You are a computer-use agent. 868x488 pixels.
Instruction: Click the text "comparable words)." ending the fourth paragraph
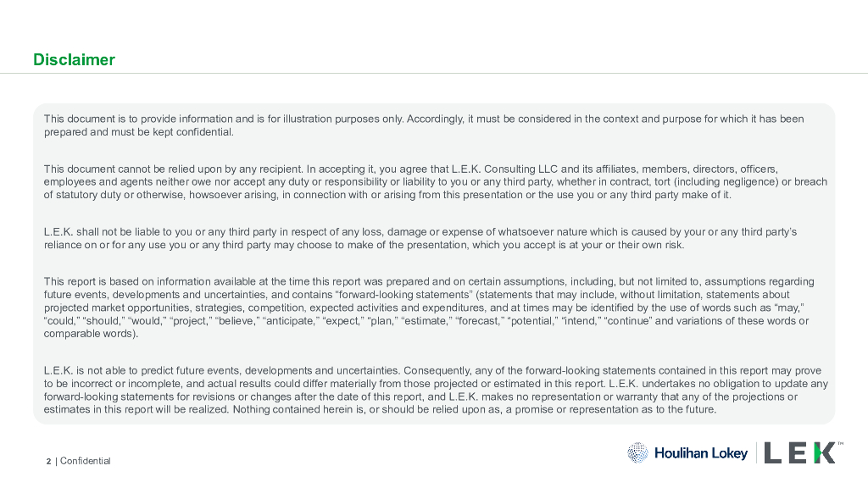pos(91,334)
